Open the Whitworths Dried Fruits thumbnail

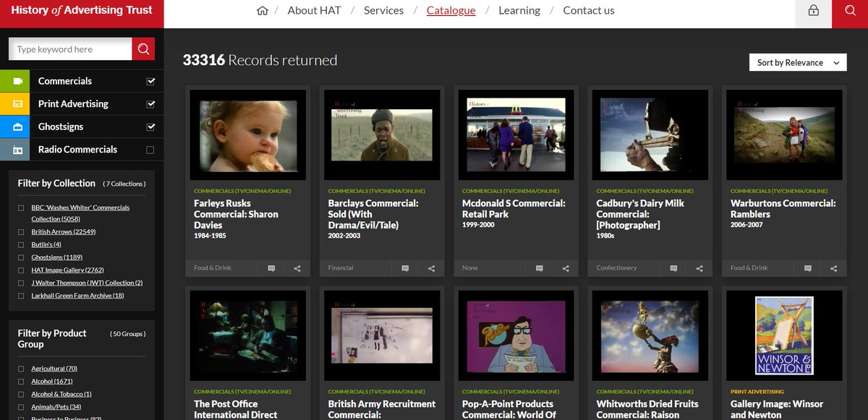pos(650,335)
